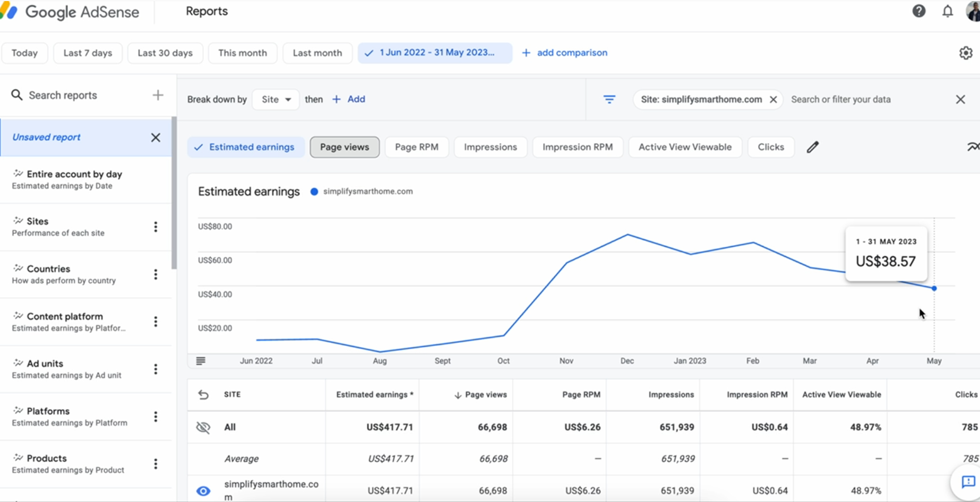Open report settings gear icon
Image resolution: width=980 pixels, height=502 pixels.
tap(966, 53)
